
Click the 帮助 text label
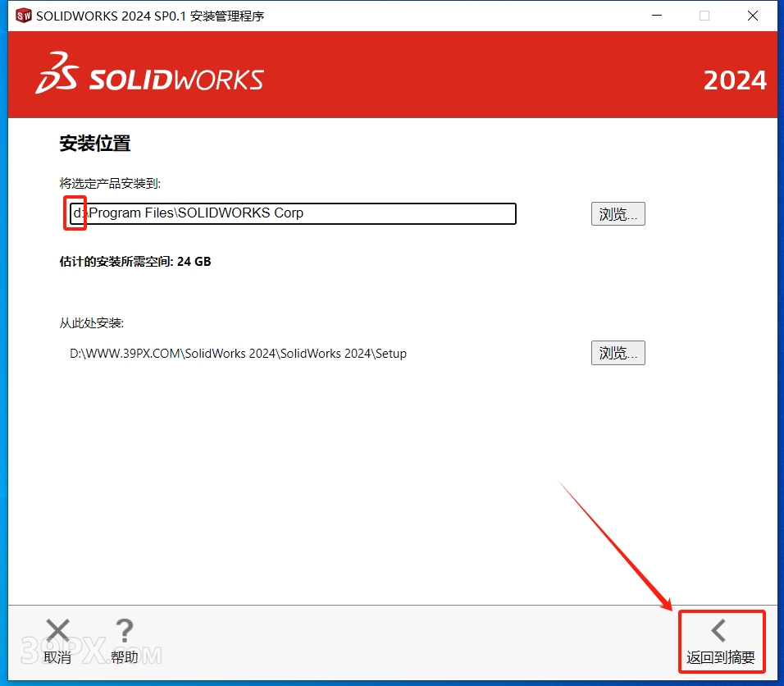125,656
